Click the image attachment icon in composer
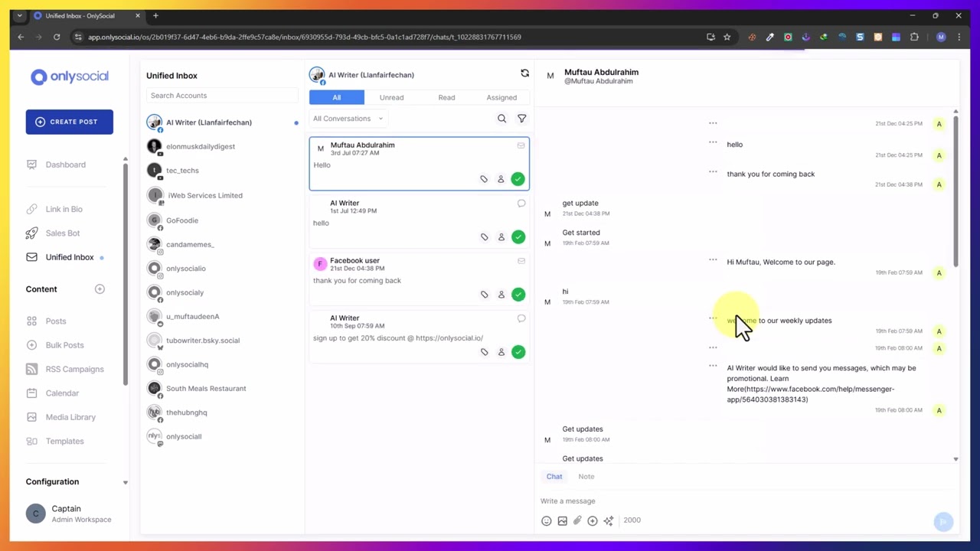The width and height of the screenshot is (980, 551). [x=562, y=520]
